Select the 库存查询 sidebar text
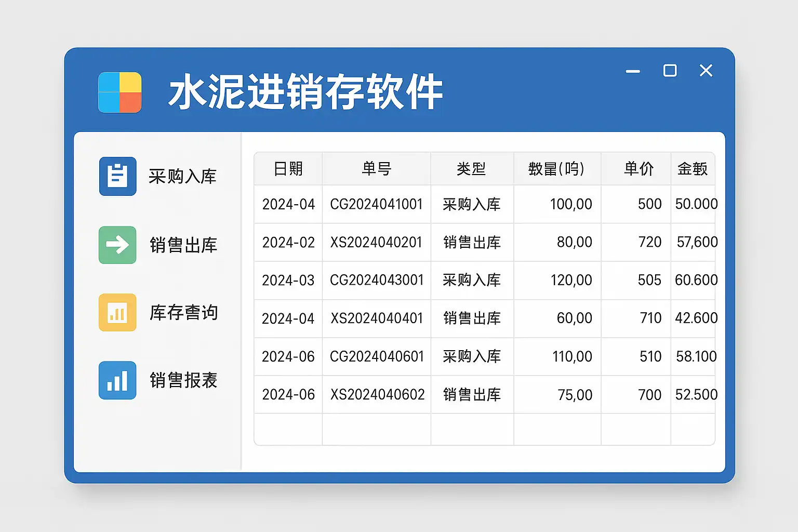This screenshot has height=532, width=798. [x=183, y=313]
